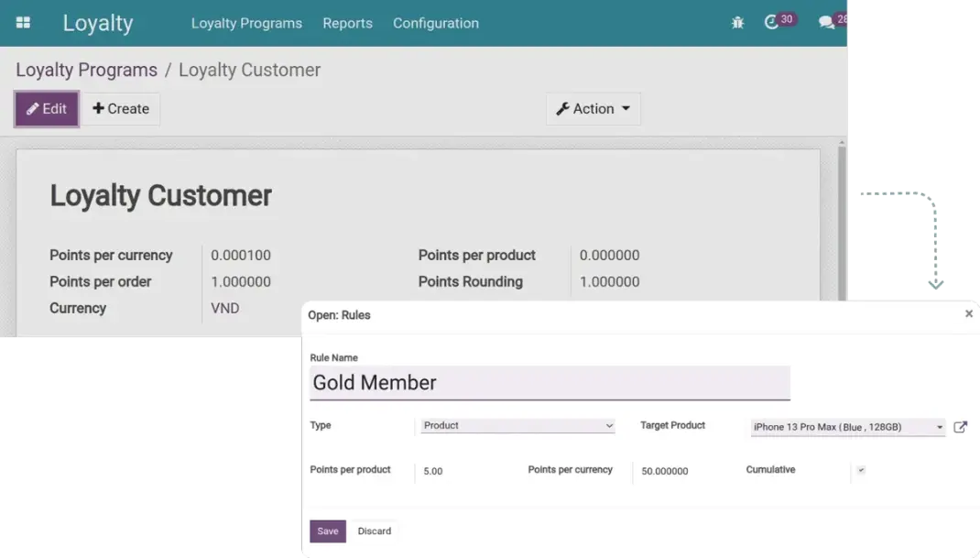980x558 pixels.
Task: Discard the rule changes
Action: (374, 531)
